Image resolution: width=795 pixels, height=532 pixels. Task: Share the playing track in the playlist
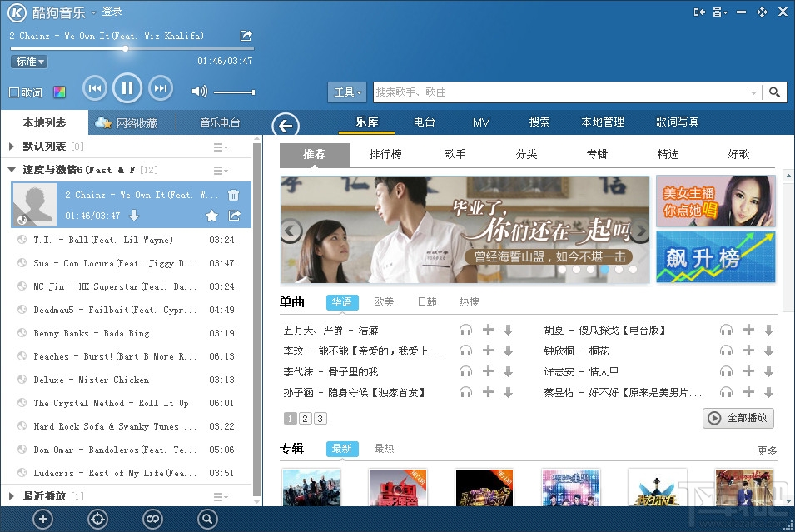click(234, 216)
